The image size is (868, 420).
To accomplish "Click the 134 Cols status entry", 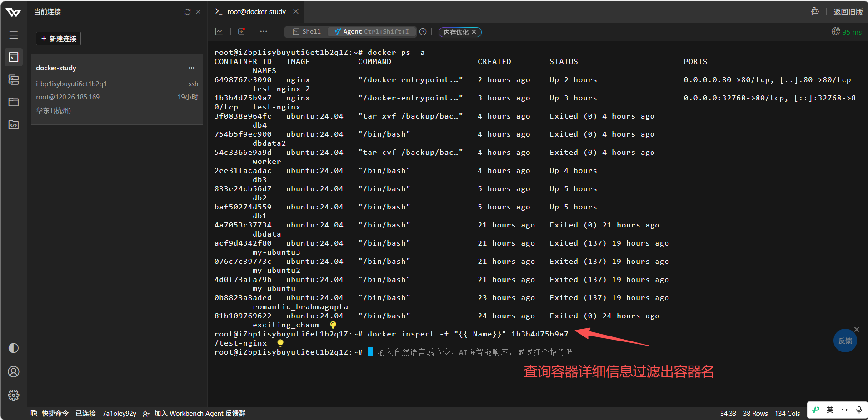I will click(x=788, y=413).
